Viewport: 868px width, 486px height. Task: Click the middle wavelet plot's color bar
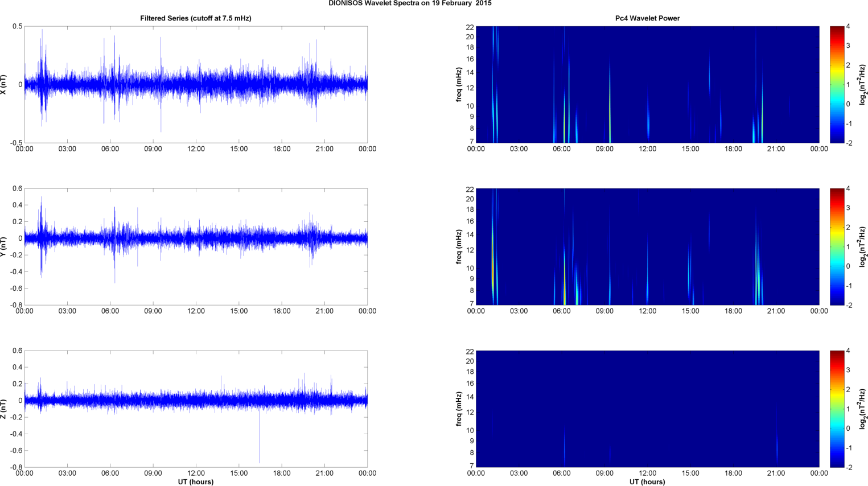[837, 247]
